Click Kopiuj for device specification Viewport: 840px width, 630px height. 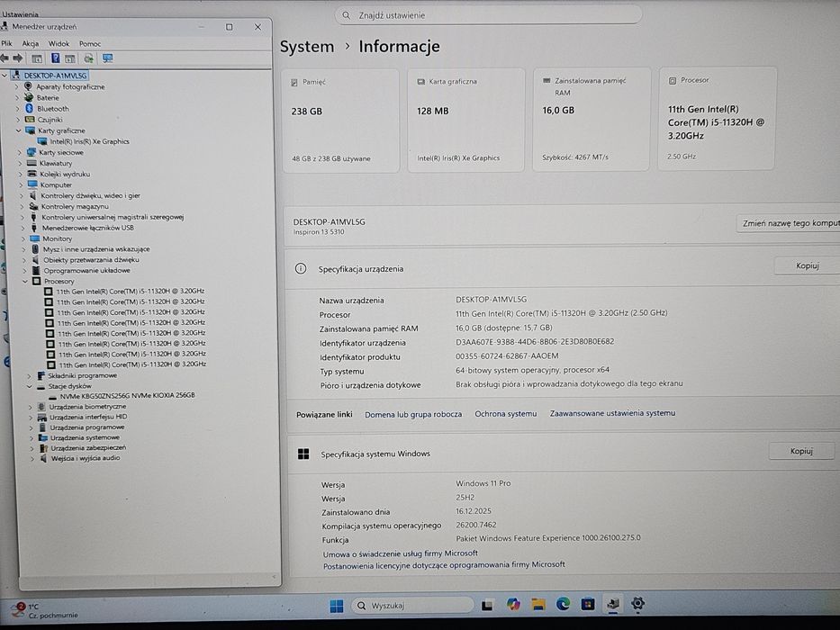tap(807, 265)
